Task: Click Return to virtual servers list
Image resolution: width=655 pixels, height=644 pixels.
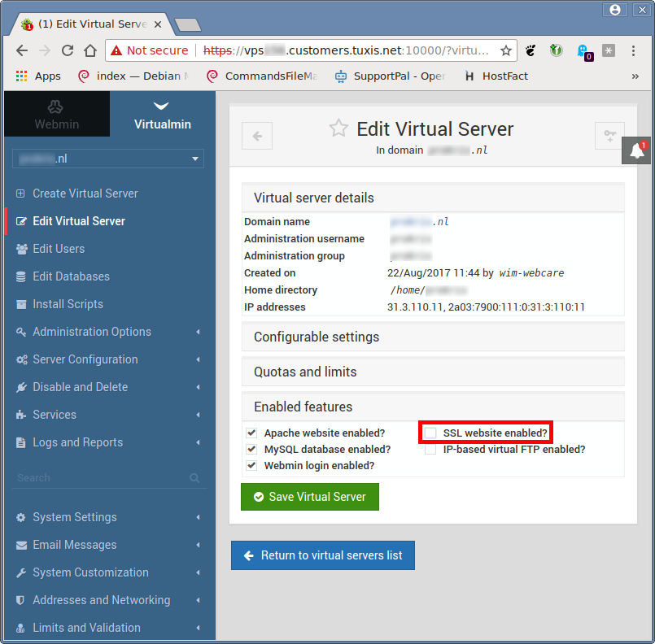Action: [322, 555]
